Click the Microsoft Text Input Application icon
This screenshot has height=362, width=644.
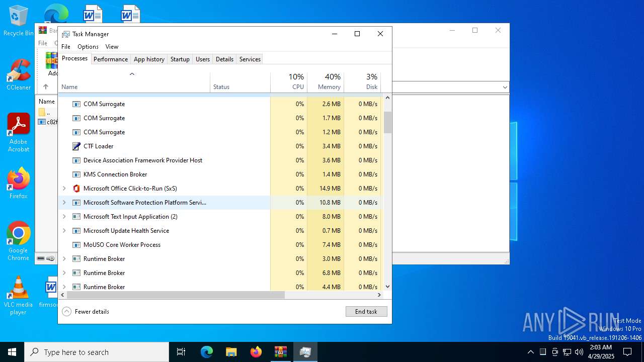click(x=76, y=217)
